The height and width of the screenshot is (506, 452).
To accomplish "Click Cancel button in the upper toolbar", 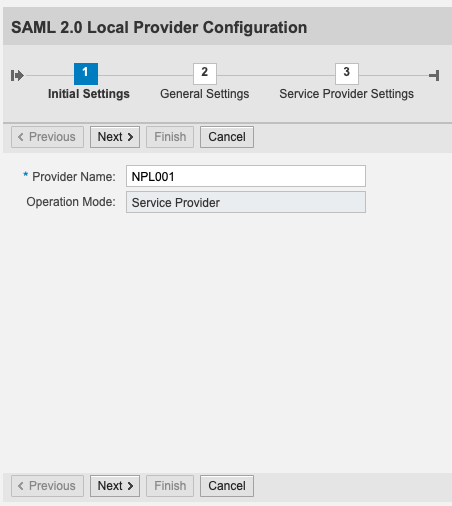I will click(227, 137).
